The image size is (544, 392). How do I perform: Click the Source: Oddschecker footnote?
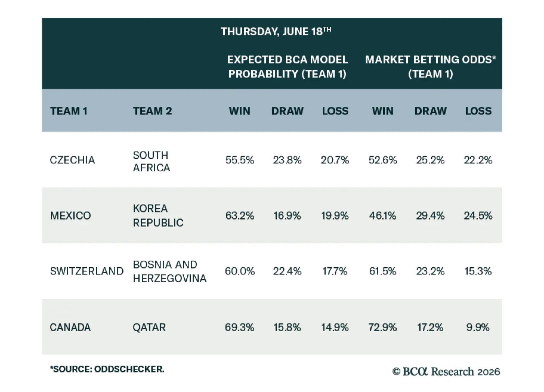pos(107,369)
